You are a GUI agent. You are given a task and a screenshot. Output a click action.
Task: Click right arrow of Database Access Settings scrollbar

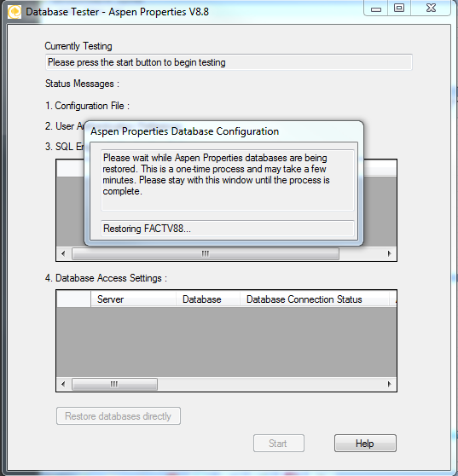(390, 385)
